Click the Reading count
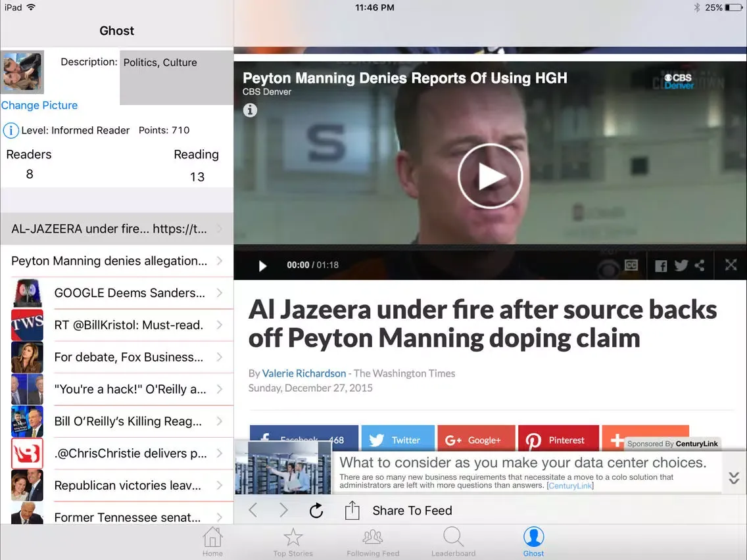The height and width of the screenshot is (560, 747). point(197,177)
